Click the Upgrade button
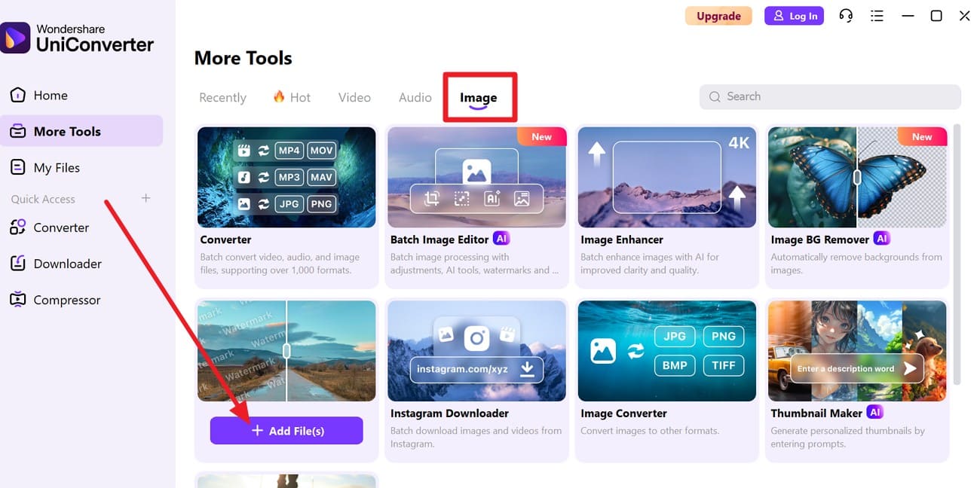 click(x=718, y=15)
